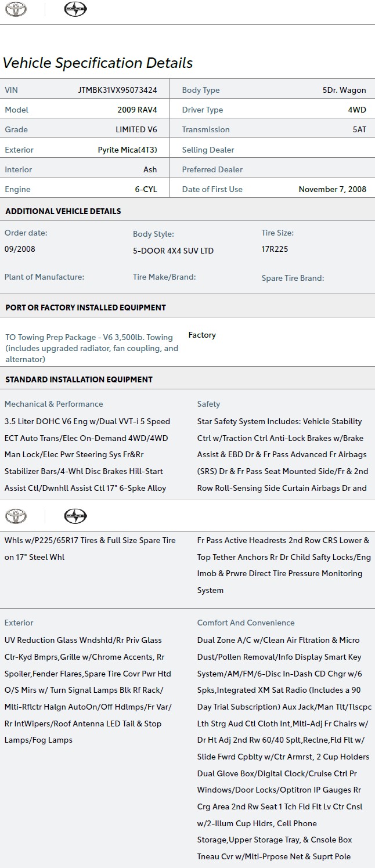Select the VIN number JTMBK31VX95073424
The width and height of the screenshot is (375, 868).
117,90
